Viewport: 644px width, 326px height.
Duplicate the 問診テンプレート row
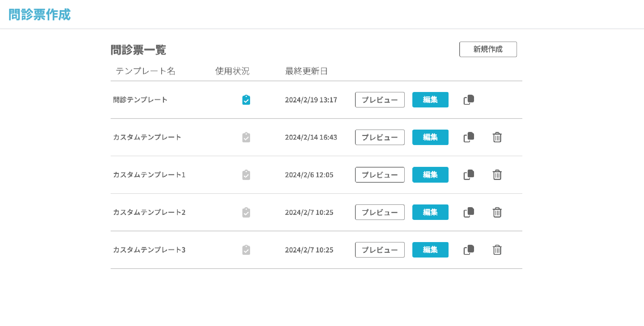pos(469,100)
